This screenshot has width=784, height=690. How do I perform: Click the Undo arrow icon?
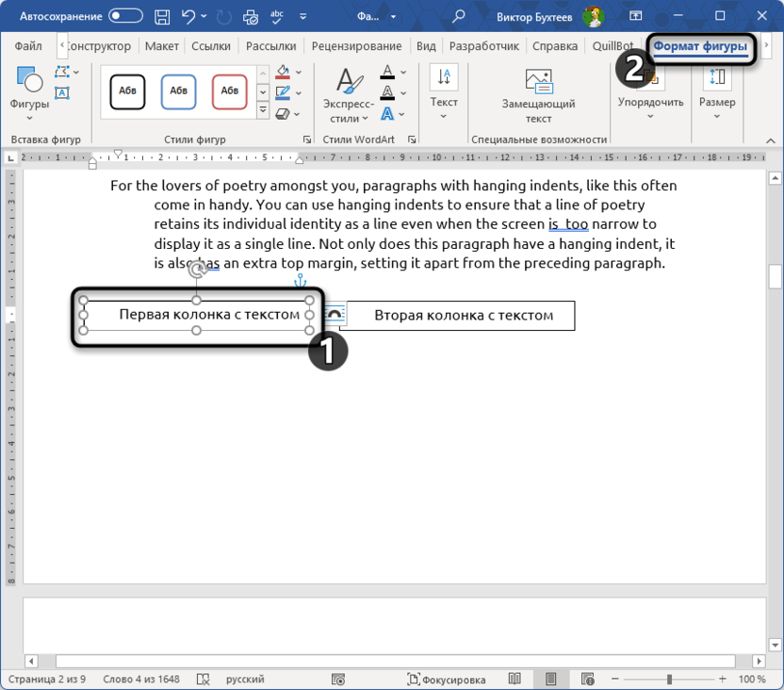click(188, 16)
